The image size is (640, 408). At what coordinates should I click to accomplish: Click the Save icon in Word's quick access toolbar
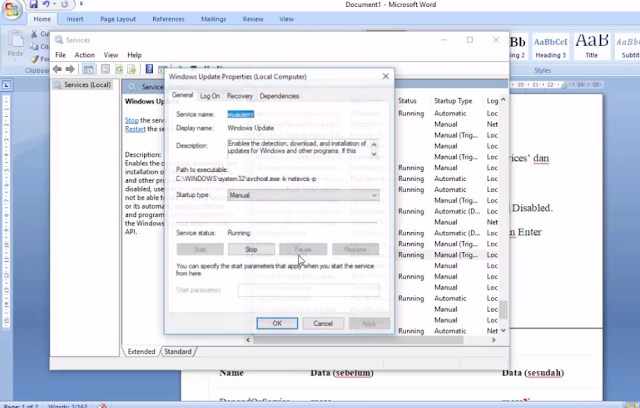[33, 4]
